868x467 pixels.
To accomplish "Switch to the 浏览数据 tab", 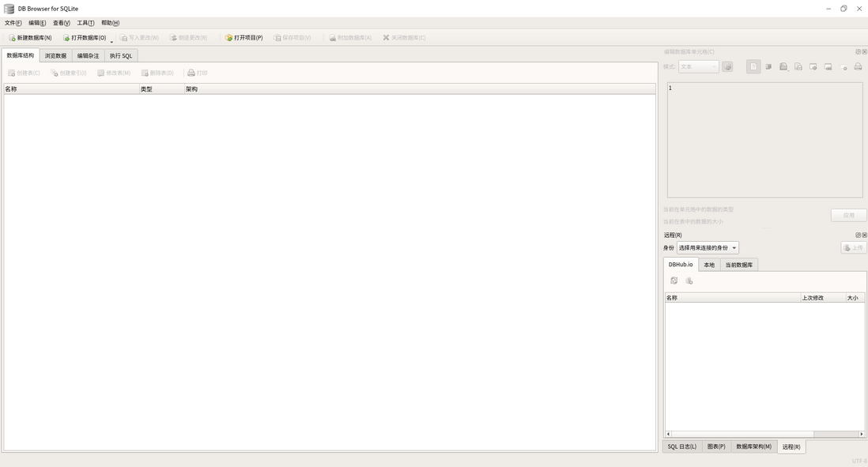I will [55, 56].
